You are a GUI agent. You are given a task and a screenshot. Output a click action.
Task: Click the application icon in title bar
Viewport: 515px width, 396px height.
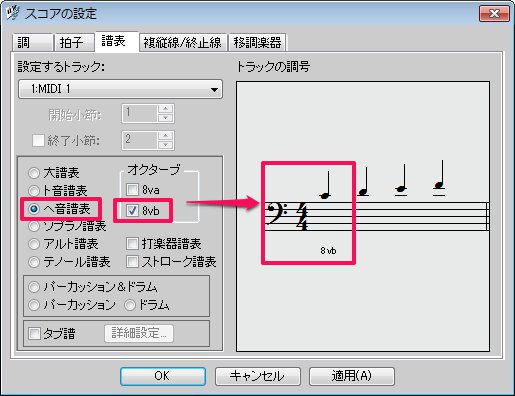pos(13,13)
